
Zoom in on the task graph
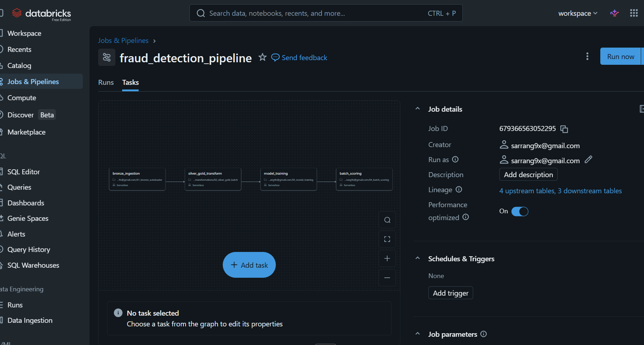click(x=387, y=258)
